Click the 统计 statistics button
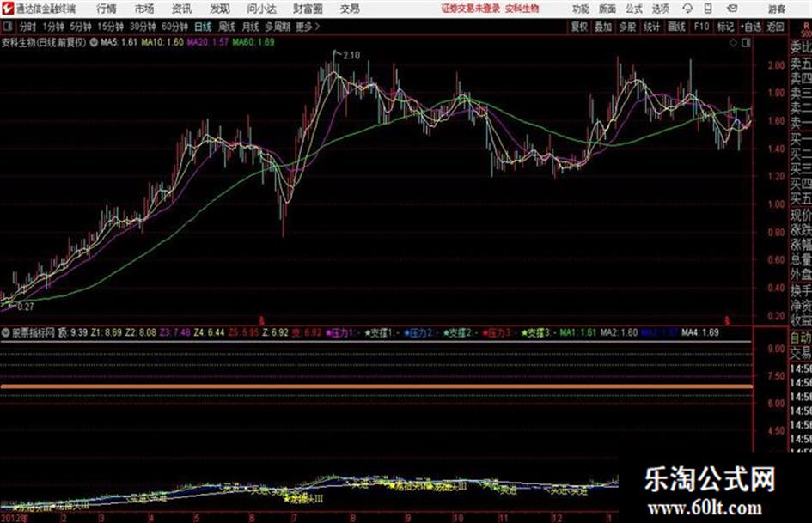The height and width of the screenshot is (523, 812). pos(652,27)
